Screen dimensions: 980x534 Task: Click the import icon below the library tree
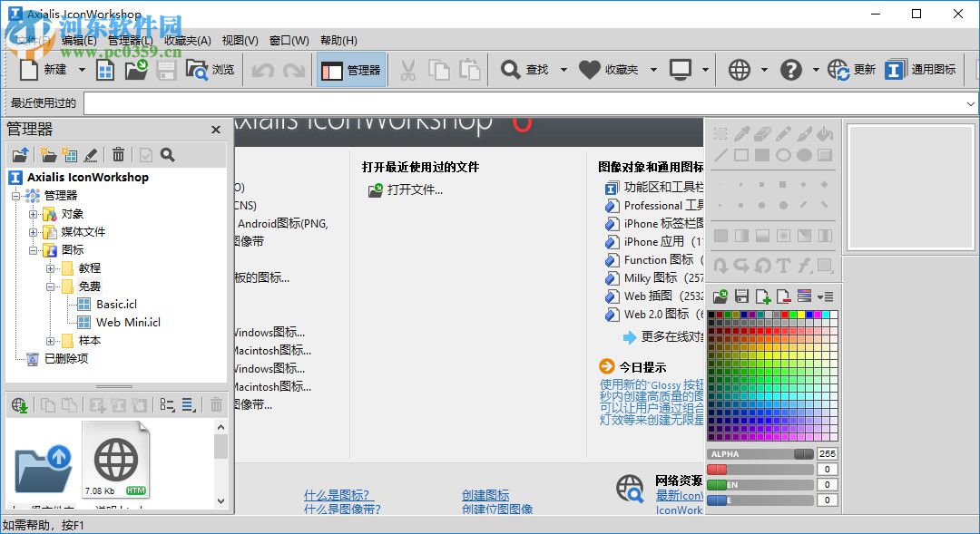point(20,404)
